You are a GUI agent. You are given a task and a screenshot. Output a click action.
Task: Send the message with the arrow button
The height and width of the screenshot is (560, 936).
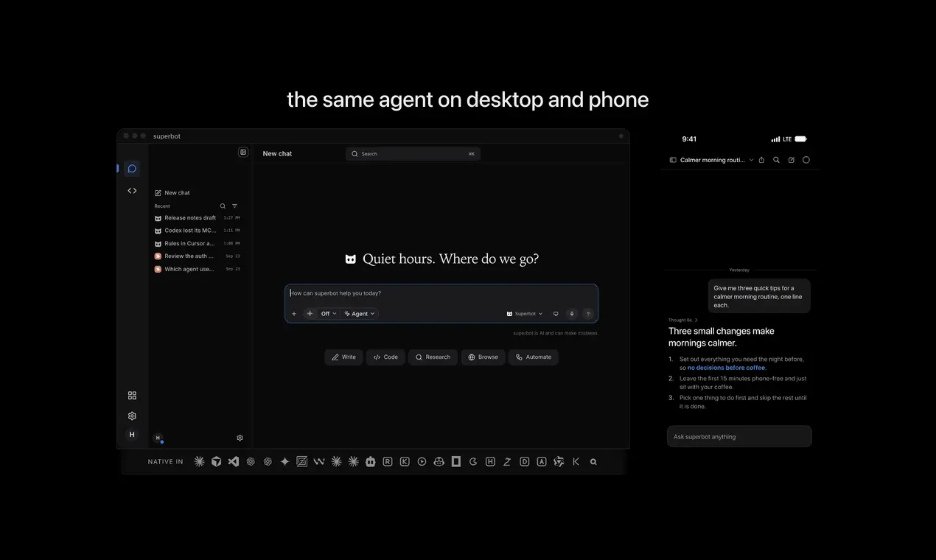pos(587,314)
